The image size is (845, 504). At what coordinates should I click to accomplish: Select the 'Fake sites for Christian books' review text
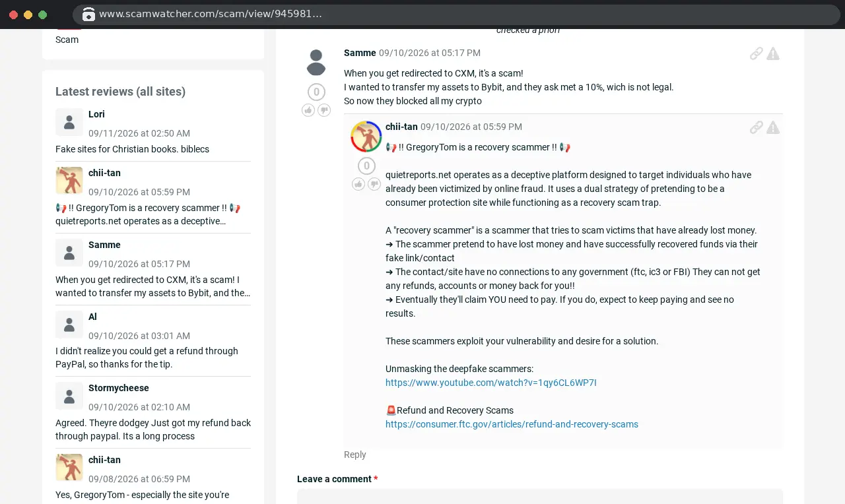tap(132, 149)
